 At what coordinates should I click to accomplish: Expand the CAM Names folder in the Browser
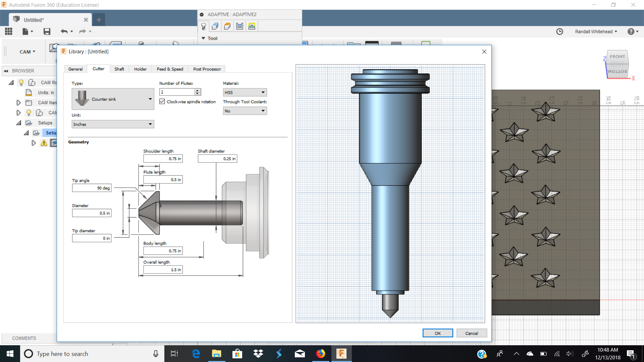click(19, 103)
